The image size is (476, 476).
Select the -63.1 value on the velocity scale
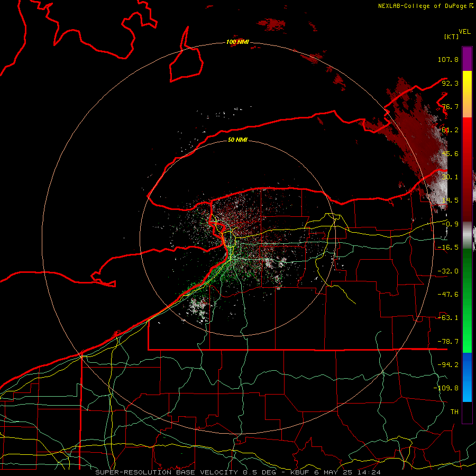point(448,318)
